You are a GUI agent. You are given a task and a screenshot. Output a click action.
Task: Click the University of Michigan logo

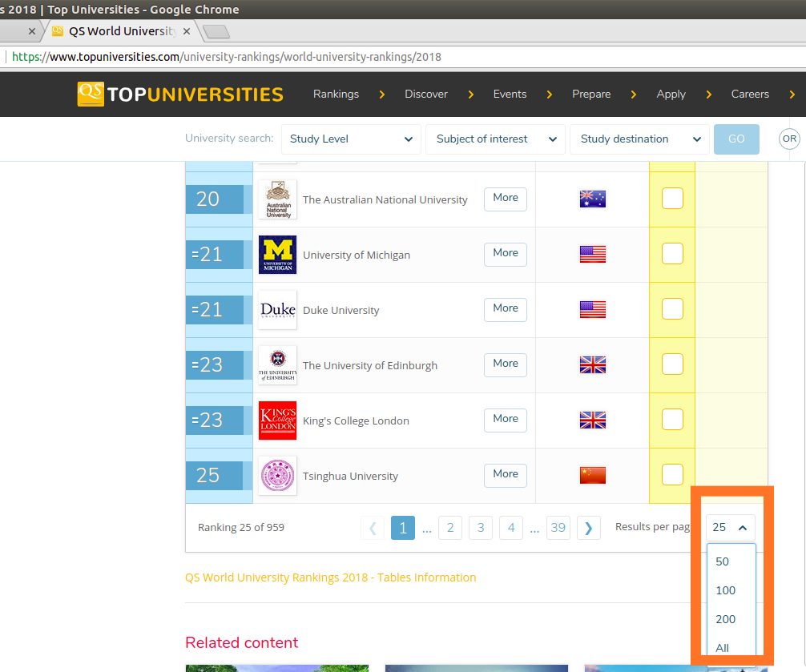tap(277, 255)
